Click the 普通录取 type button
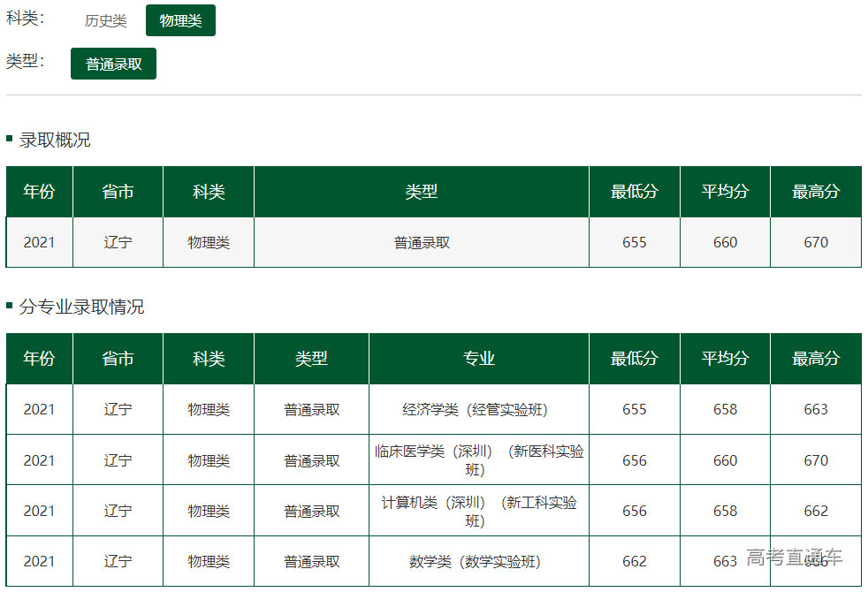Screen dimensions: 868x592 113,65
